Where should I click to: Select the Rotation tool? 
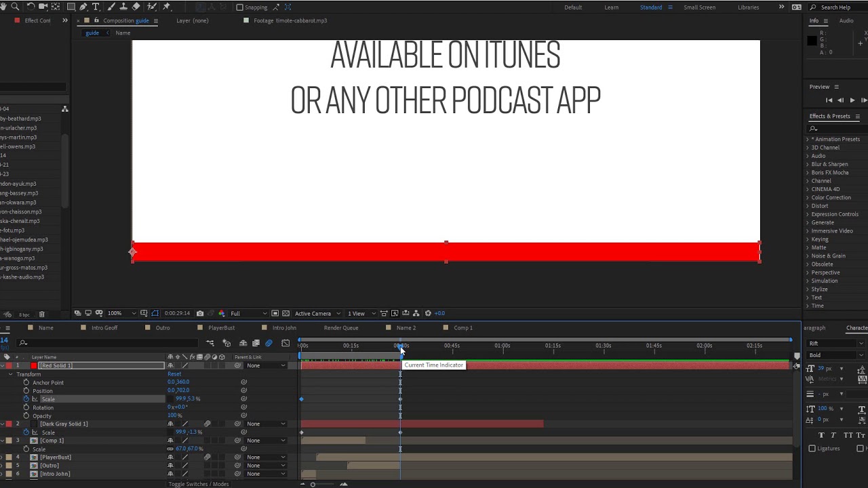pos(31,7)
